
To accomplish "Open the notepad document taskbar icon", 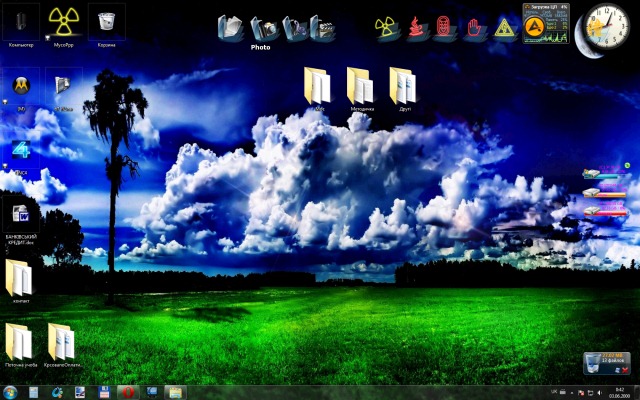I will pyautogui.click(x=33, y=393).
